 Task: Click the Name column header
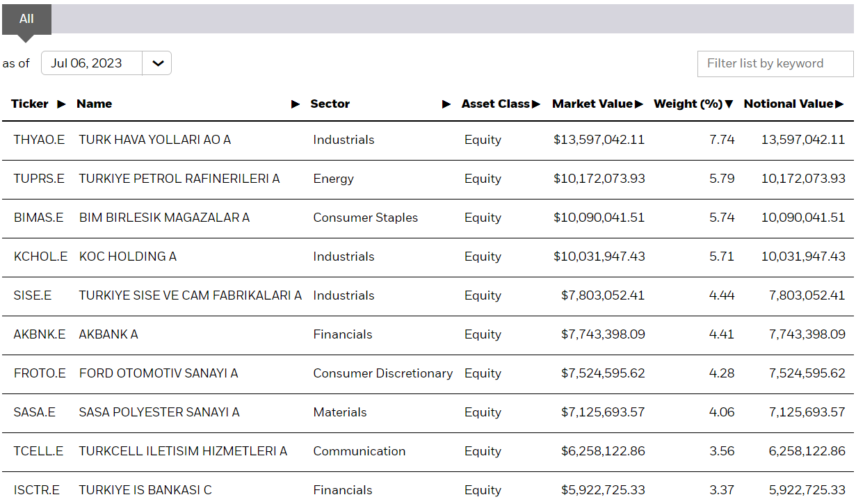click(x=94, y=104)
